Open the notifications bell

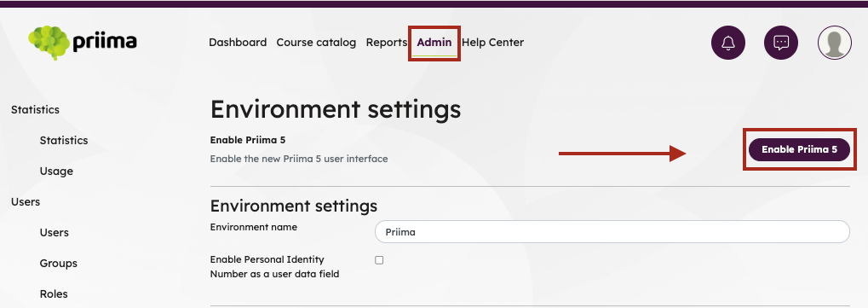[728, 43]
